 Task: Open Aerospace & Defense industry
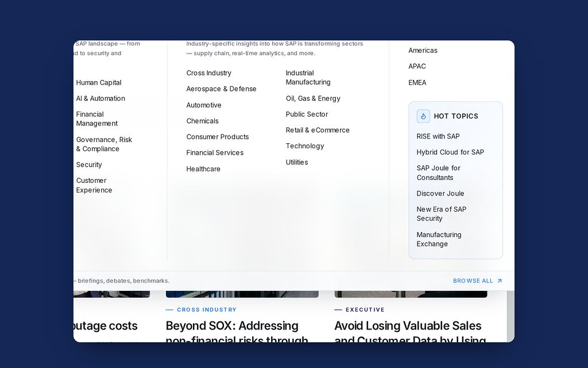[x=221, y=89]
